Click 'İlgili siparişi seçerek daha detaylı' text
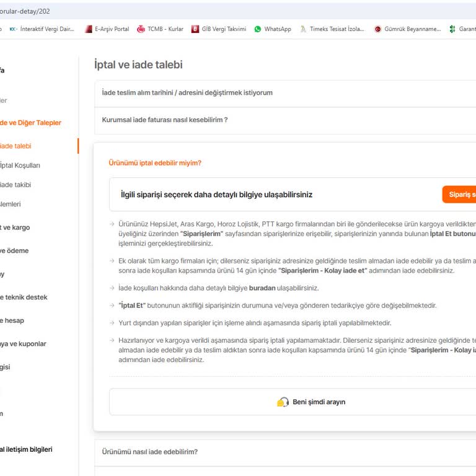The height and width of the screenshot is (476, 476). click(x=216, y=195)
